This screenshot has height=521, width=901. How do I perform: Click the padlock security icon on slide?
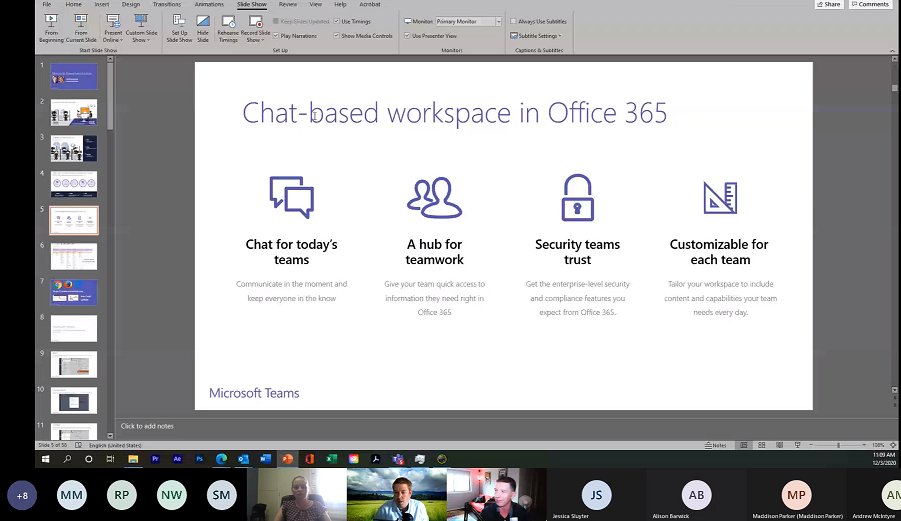(577, 198)
